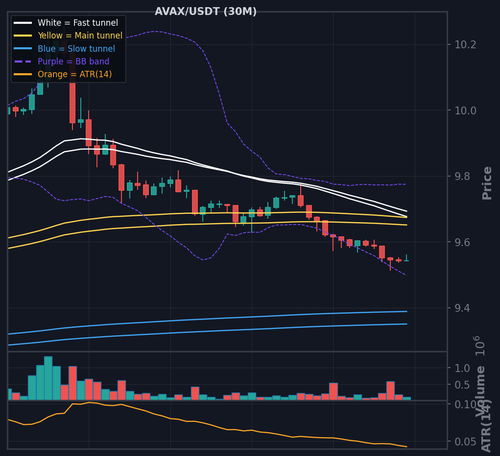Viewport: 500px width, 456px height.
Task: Click the last green candle on the chart
Action: 407,258
